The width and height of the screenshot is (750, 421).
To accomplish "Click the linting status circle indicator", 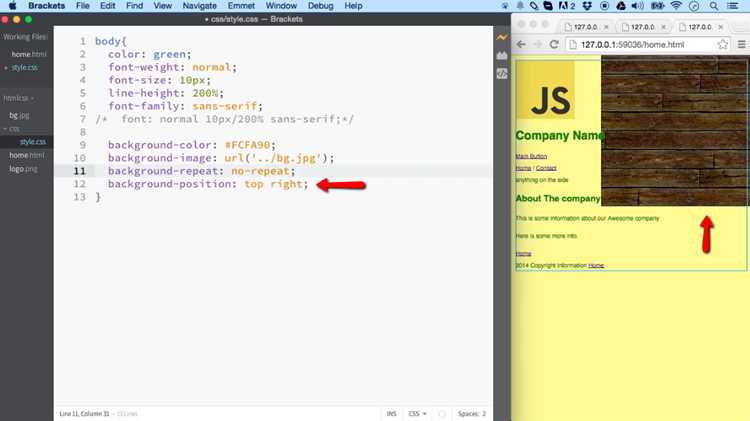I will pyautogui.click(x=442, y=414).
